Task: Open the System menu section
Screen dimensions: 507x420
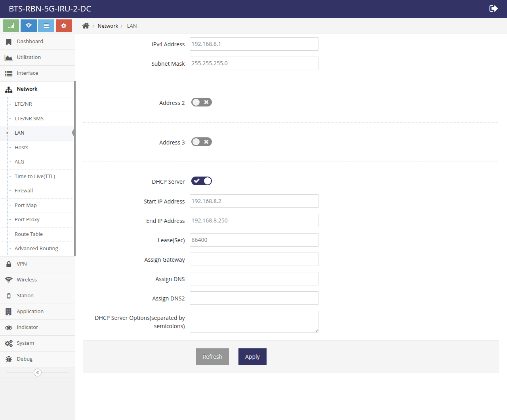Action: (37, 343)
